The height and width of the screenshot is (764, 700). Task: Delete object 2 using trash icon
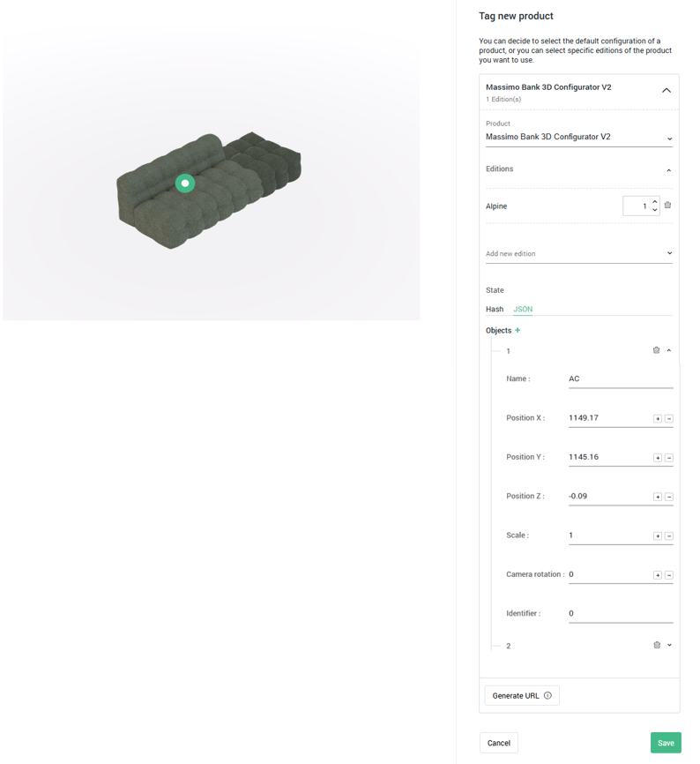pyautogui.click(x=656, y=645)
